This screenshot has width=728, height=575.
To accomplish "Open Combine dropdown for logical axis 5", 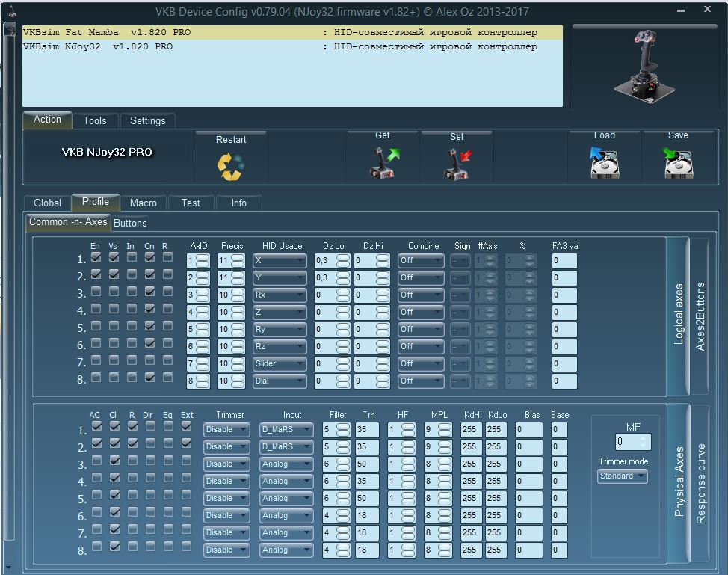I will [421, 329].
